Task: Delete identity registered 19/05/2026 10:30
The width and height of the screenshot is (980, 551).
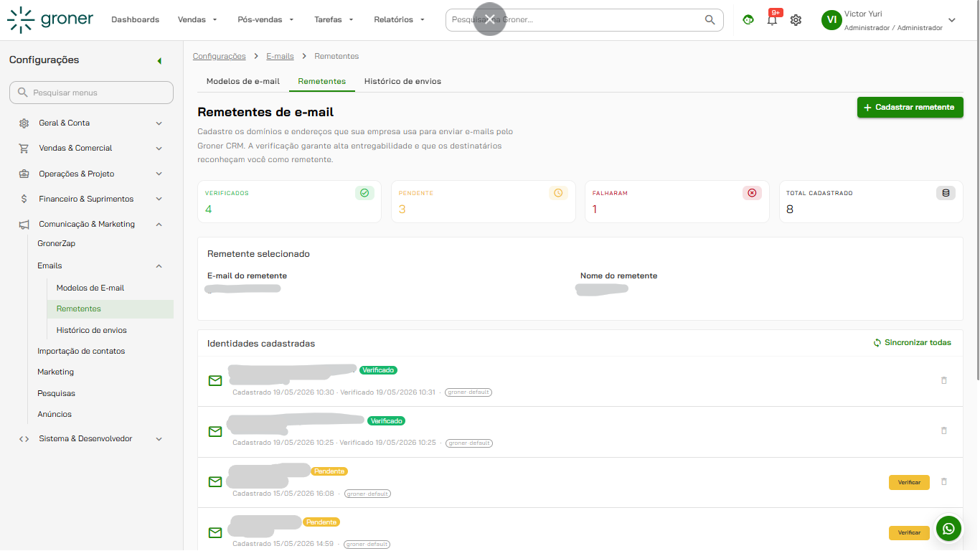Action: click(944, 380)
